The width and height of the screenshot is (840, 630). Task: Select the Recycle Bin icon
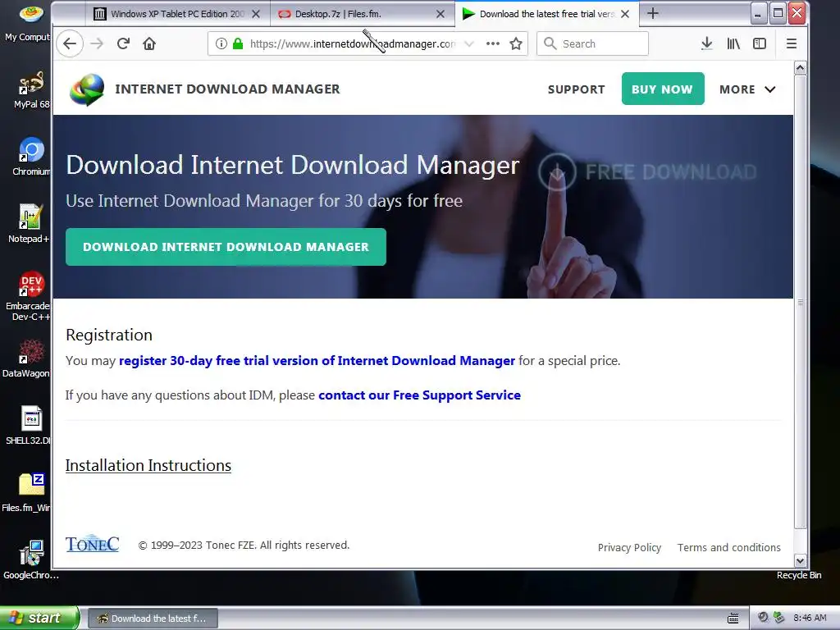point(799,575)
